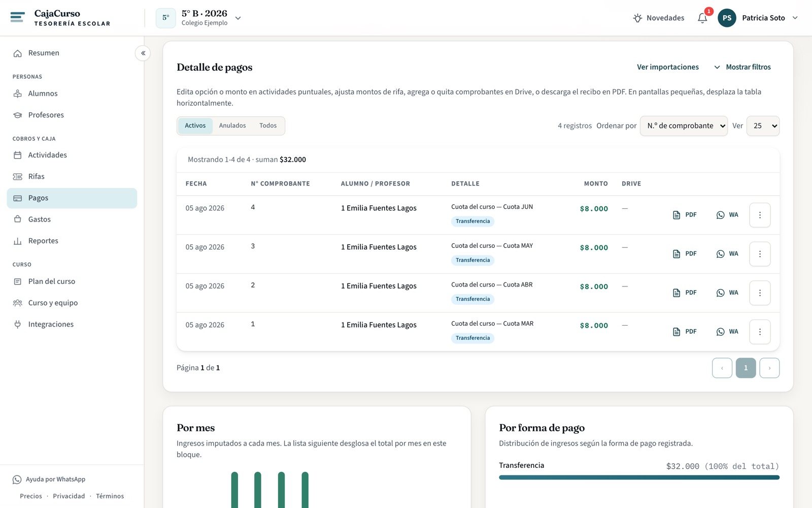Click the Integraciones plug icon

click(18, 324)
